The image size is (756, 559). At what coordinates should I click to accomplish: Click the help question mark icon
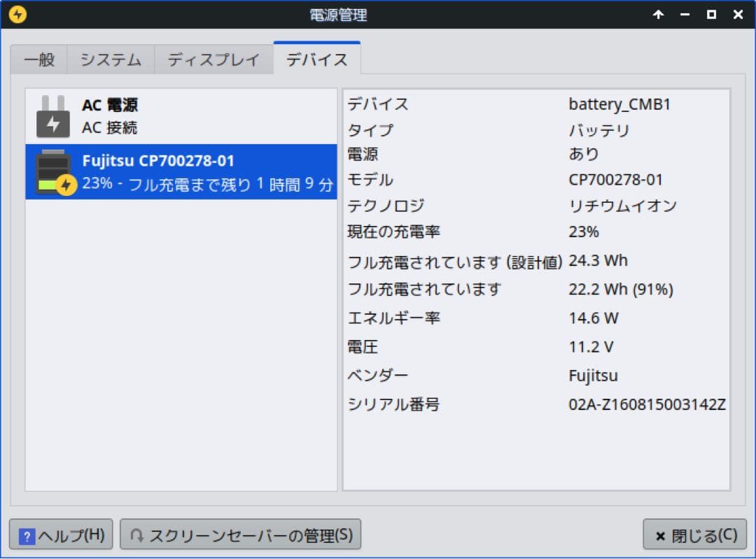click(26, 534)
